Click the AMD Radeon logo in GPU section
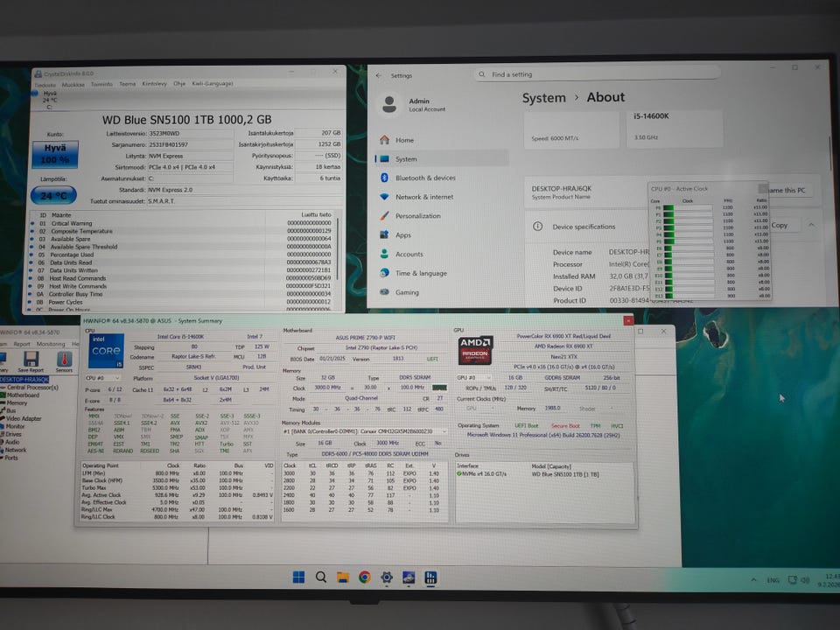 coord(474,350)
